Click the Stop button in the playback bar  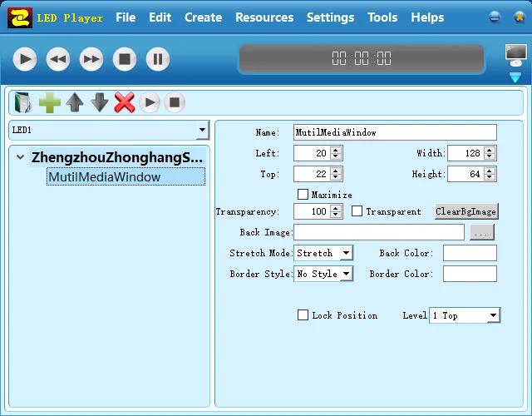[125, 59]
